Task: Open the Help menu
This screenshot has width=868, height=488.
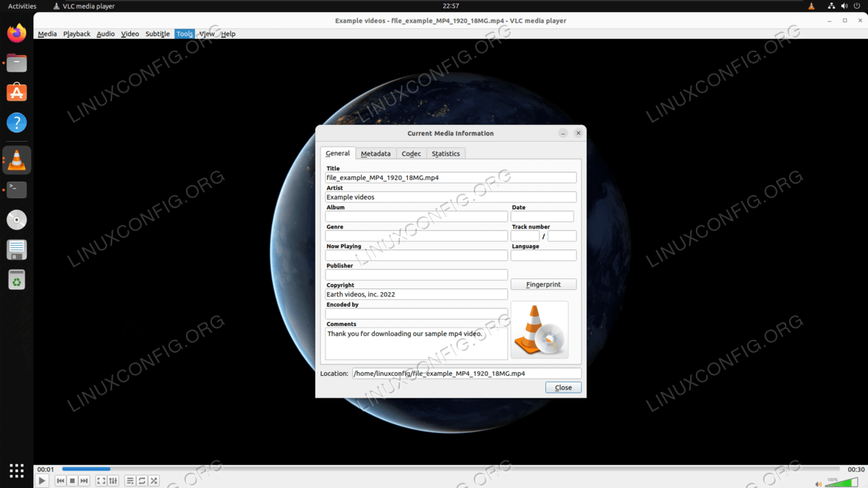Action: [229, 34]
